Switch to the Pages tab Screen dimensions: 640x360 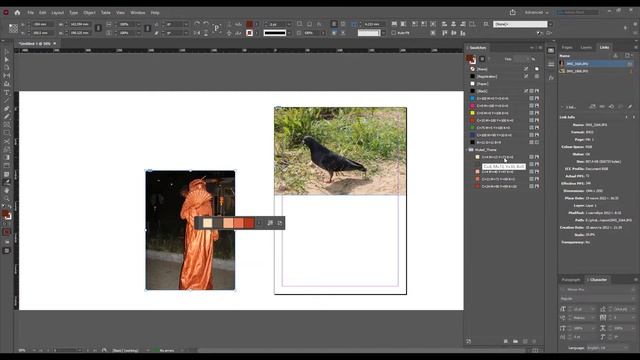pyautogui.click(x=567, y=48)
